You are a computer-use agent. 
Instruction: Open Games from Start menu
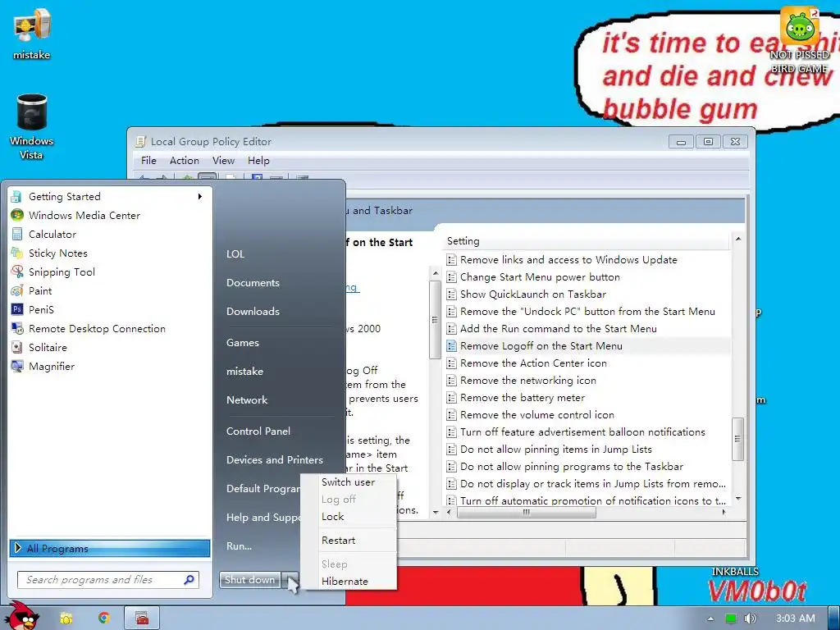243,343
